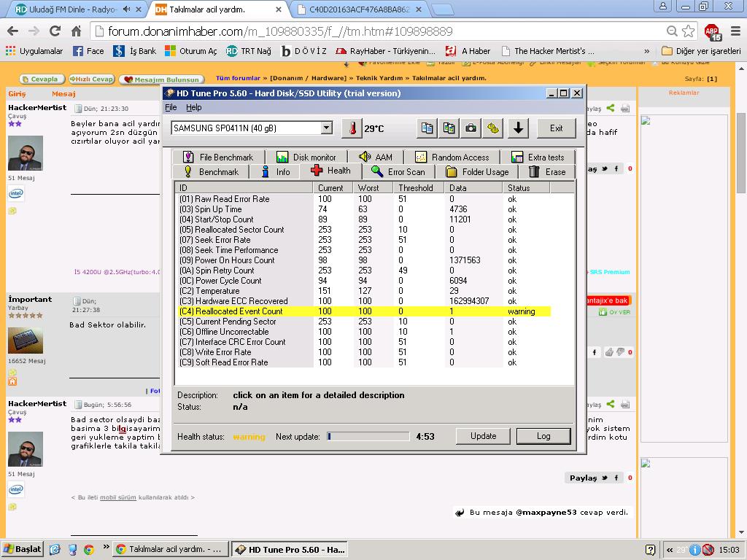The image size is (747, 560).
Task: Click the Exit button in HD Tune
Action: (556, 128)
